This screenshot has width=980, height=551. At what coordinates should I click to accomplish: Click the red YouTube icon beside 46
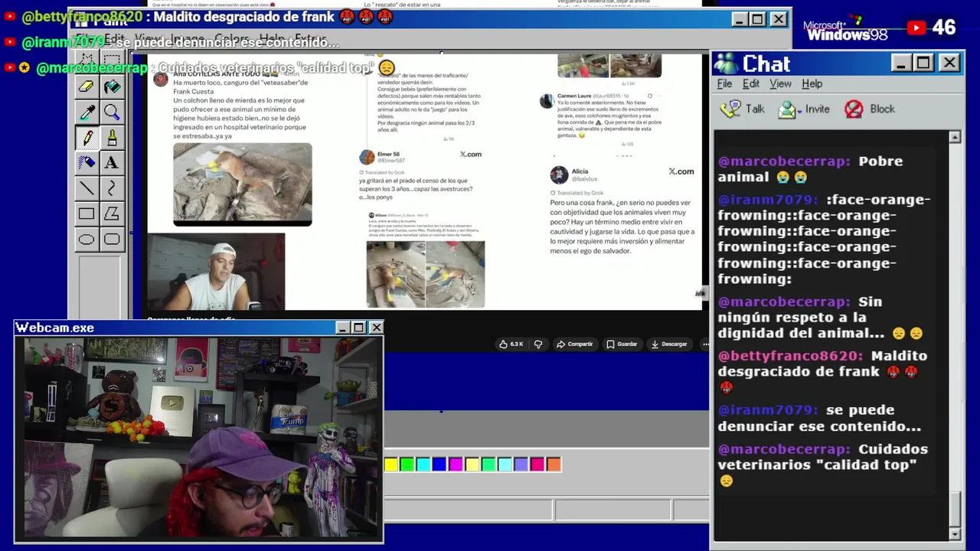coord(916,28)
